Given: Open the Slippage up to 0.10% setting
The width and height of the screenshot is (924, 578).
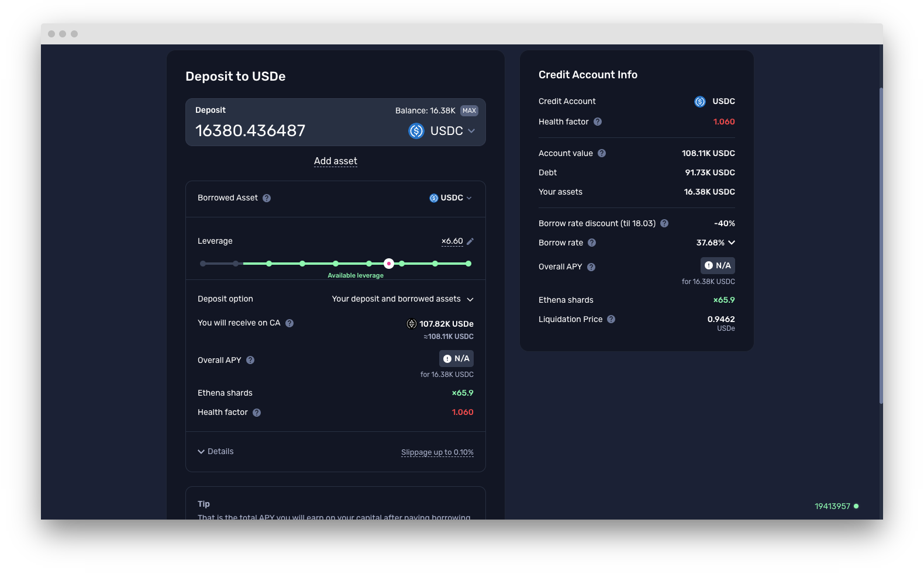Looking at the screenshot, I should pyautogui.click(x=437, y=452).
